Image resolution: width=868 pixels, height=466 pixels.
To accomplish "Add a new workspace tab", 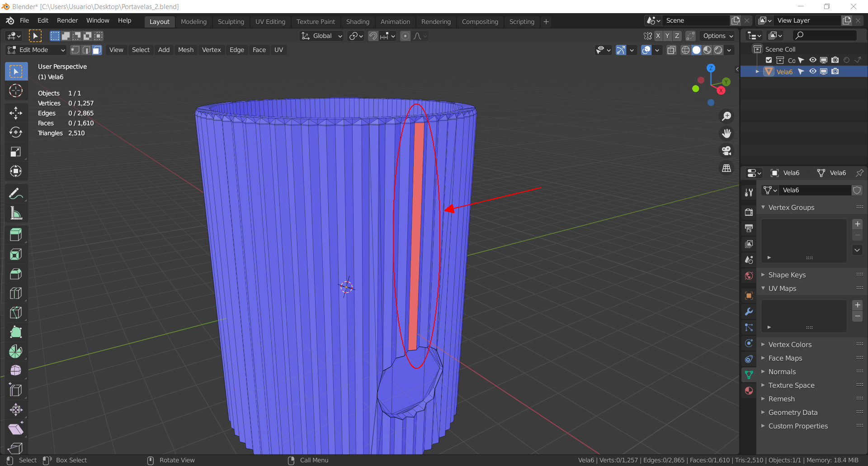I will point(546,22).
